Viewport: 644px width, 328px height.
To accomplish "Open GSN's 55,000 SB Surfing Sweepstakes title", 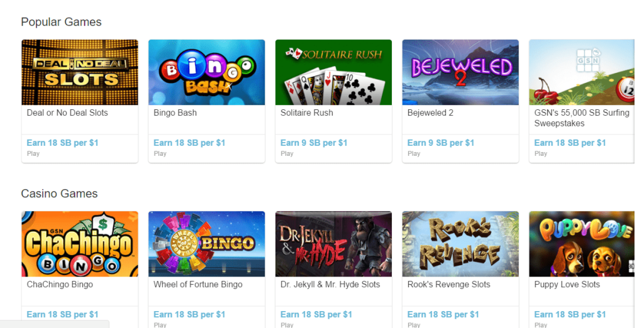I will point(582,118).
